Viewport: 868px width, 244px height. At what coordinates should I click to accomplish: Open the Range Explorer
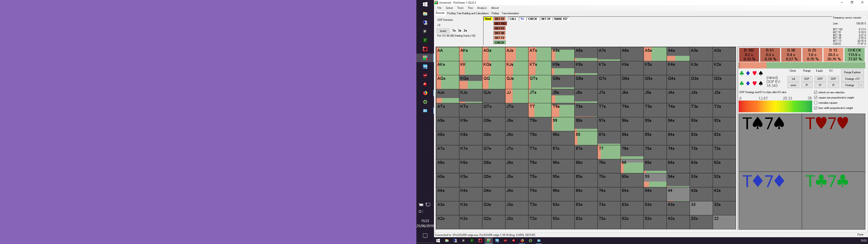pos(852,73)
